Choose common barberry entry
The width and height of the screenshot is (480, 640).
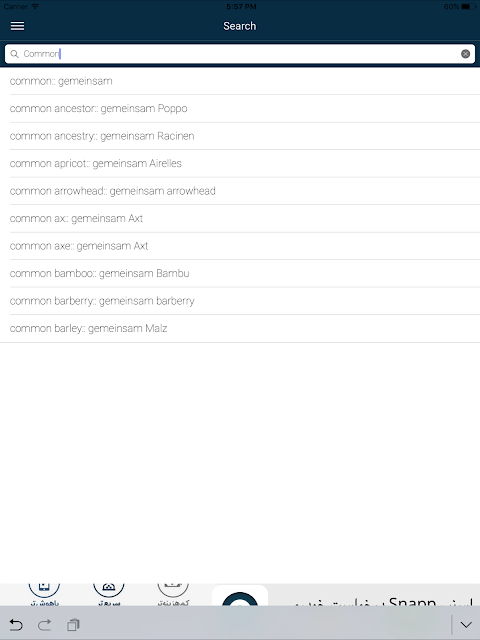[240, 301]
